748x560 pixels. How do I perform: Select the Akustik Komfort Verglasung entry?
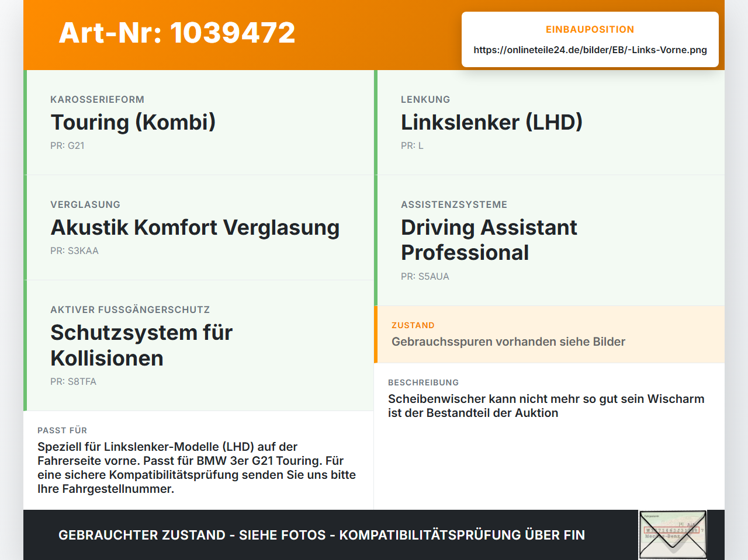point(199,228)
